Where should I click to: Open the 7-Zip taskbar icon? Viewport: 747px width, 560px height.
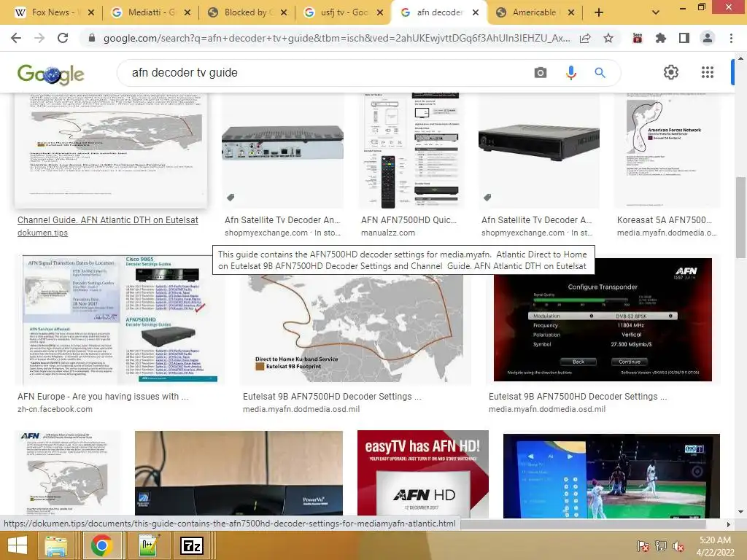(x=192, y=545)
